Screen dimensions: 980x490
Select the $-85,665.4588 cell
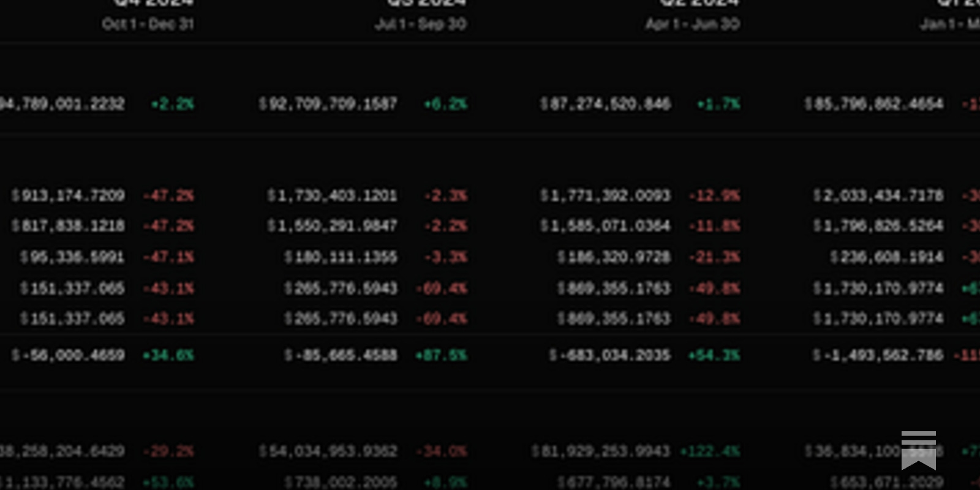(x=341, y=355)
